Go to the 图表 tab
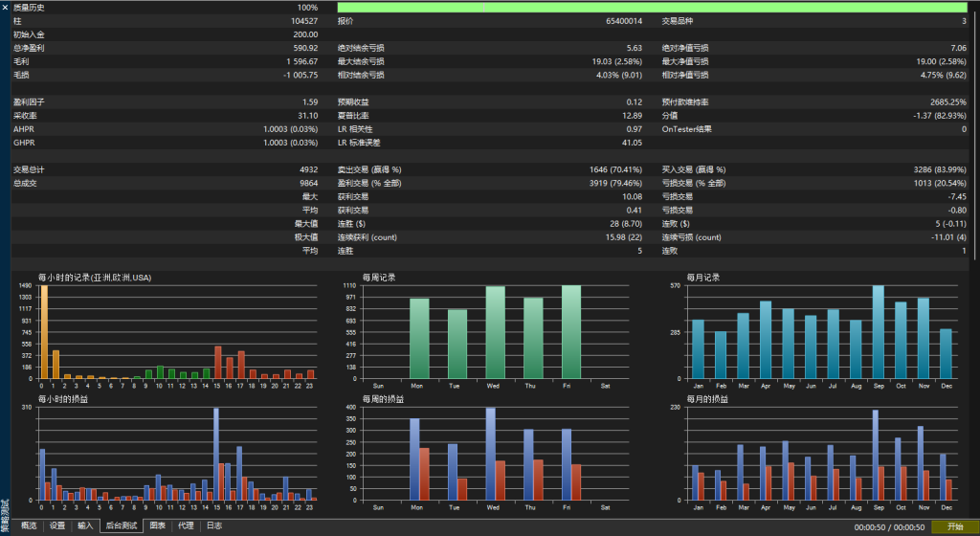 point(157,525)
